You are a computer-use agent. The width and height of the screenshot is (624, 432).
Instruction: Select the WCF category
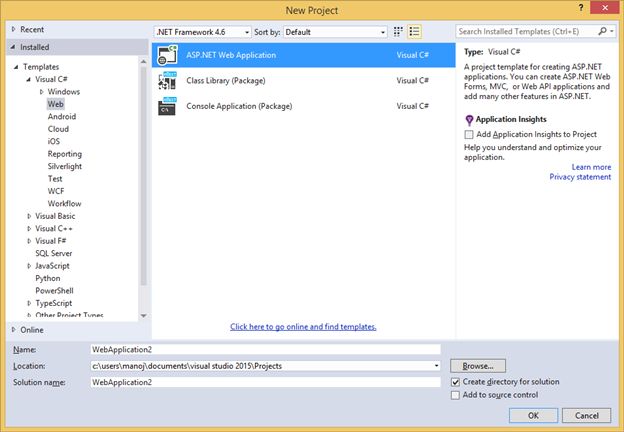(56, 191)
